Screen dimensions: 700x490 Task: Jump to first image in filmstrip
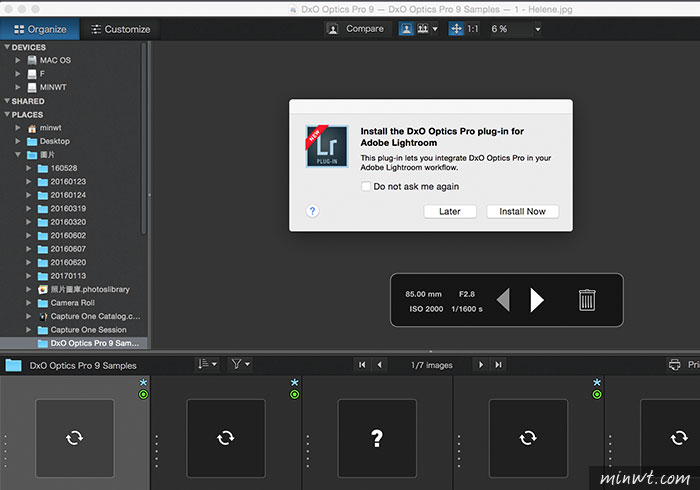[362, 365]
